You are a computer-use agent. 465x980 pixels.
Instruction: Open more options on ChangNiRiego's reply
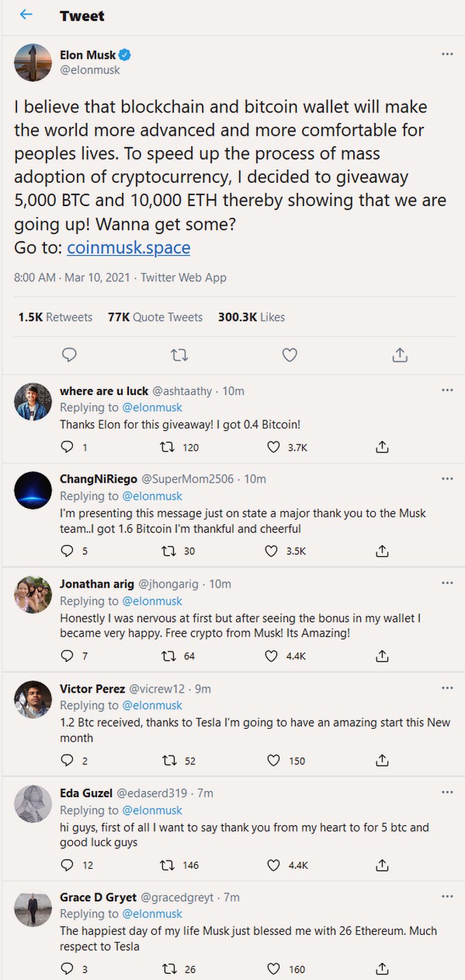coord(447,478)
